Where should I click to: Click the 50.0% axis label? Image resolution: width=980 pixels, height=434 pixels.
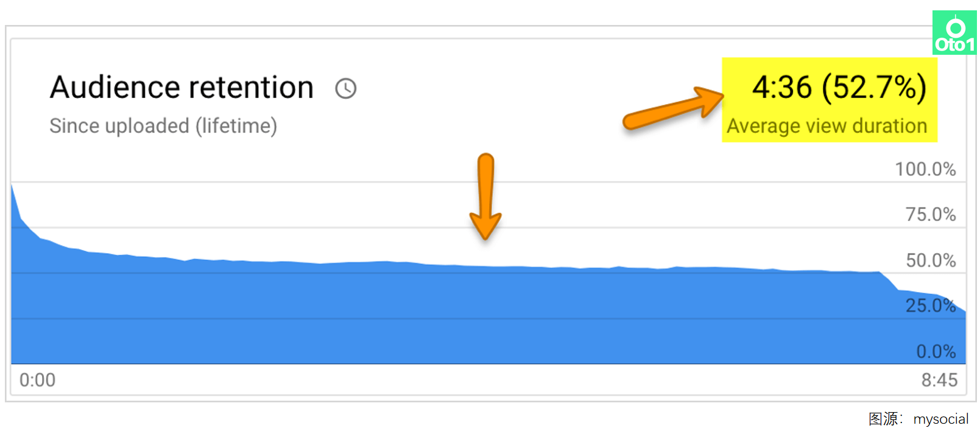(930, 261)
